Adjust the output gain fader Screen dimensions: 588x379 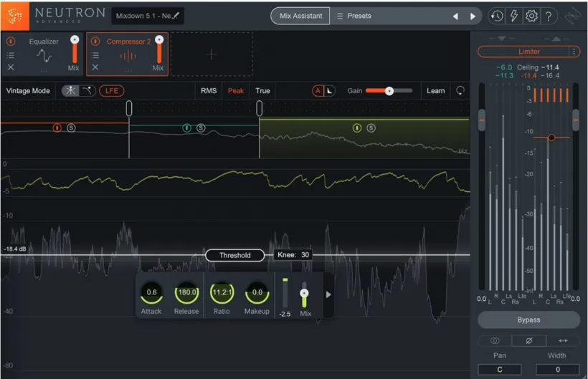(x=576, y=120)
